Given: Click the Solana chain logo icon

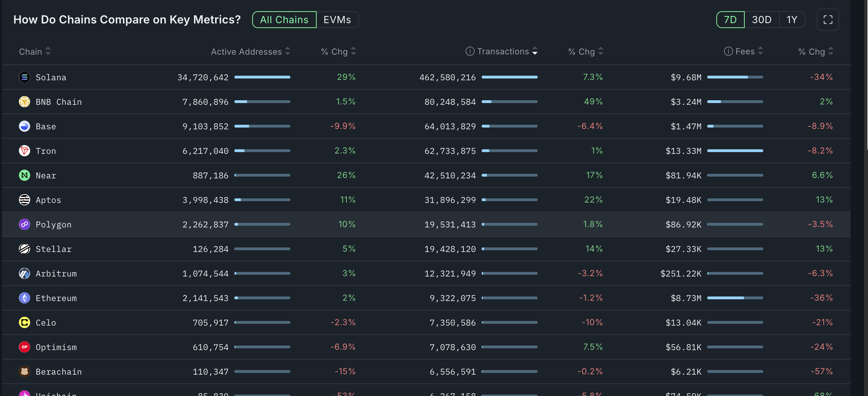Looking at the screenshot, I should tap(25, 77).
